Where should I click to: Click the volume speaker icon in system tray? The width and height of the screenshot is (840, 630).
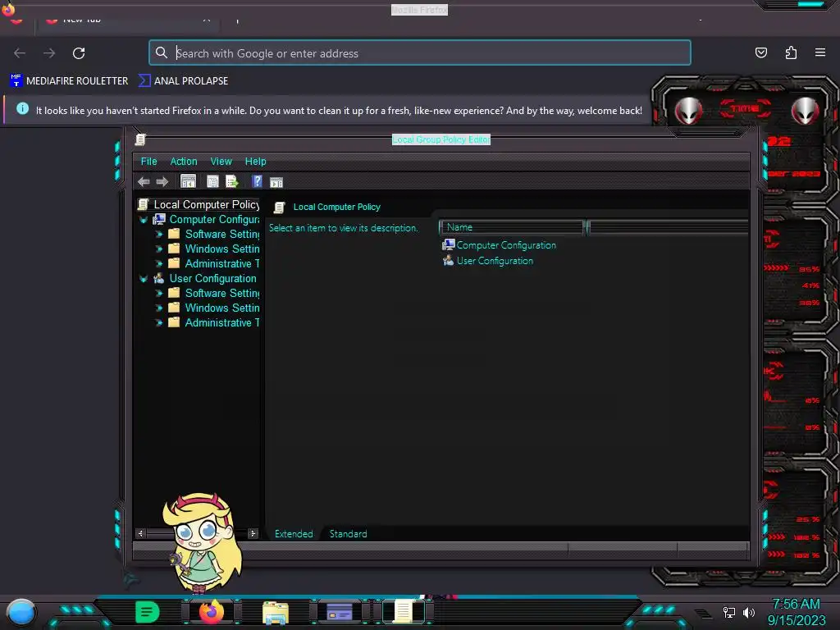point(748,612)
